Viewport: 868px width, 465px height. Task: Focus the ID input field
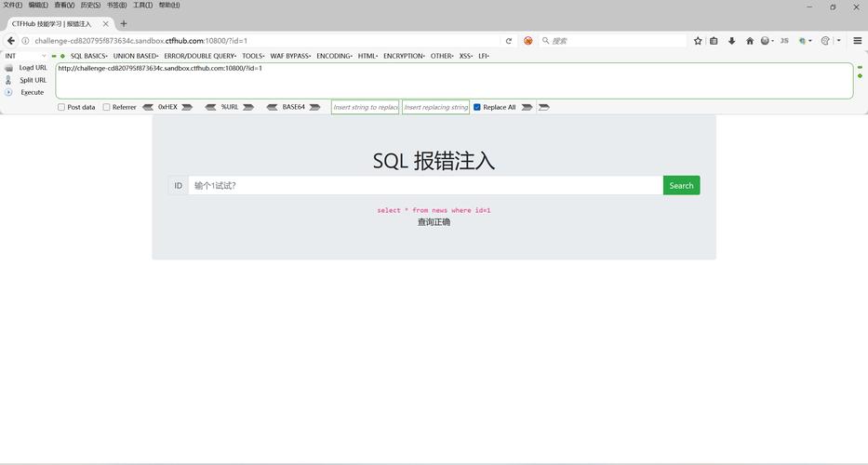(426, 185)
